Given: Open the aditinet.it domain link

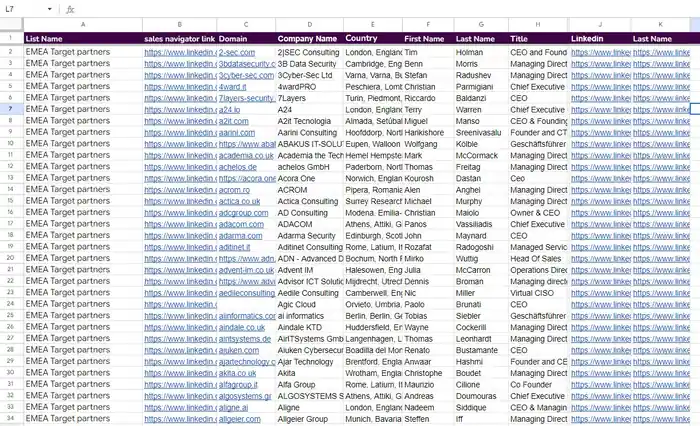Looking at the screenshot, I should pyautogui.click(x=234, y=247).
